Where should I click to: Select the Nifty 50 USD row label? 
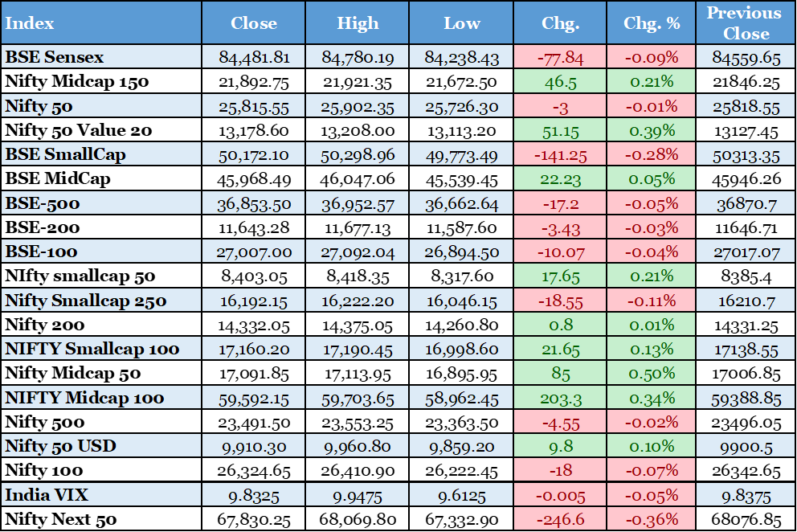click(59, 446)
